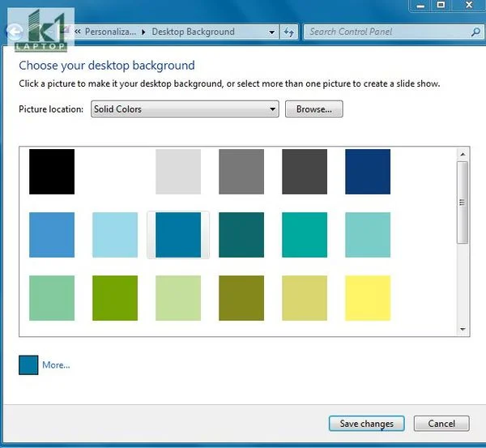The height and width of the screenshot is (448, 486).
Task: Click the Back navigation arrow
Action: 15,32
